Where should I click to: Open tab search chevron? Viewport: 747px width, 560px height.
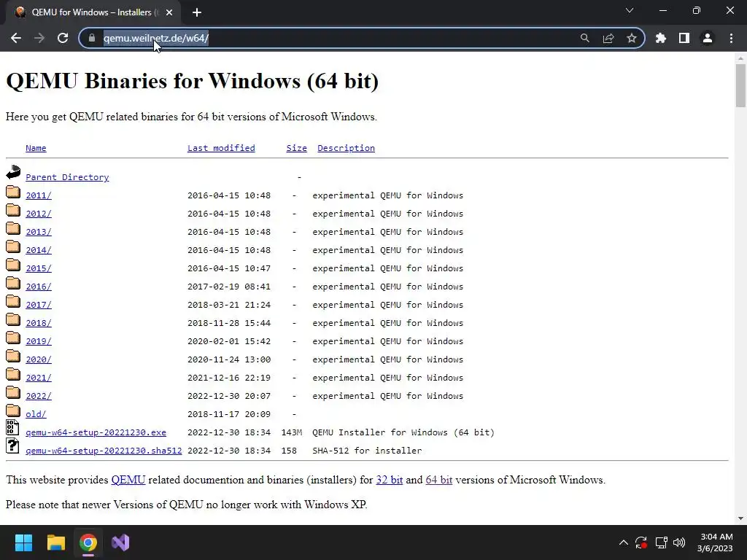pyautogui.click(x=630, y=10)
